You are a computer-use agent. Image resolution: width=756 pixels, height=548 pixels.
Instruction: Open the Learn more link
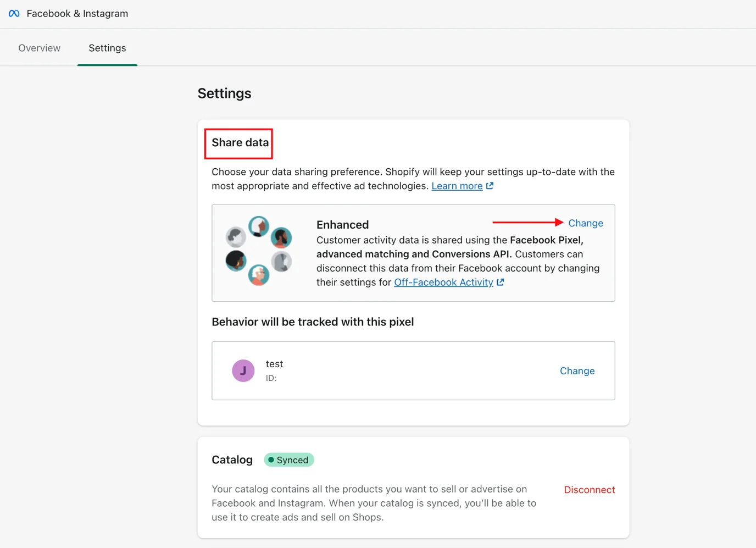click(x=457, y=186)
